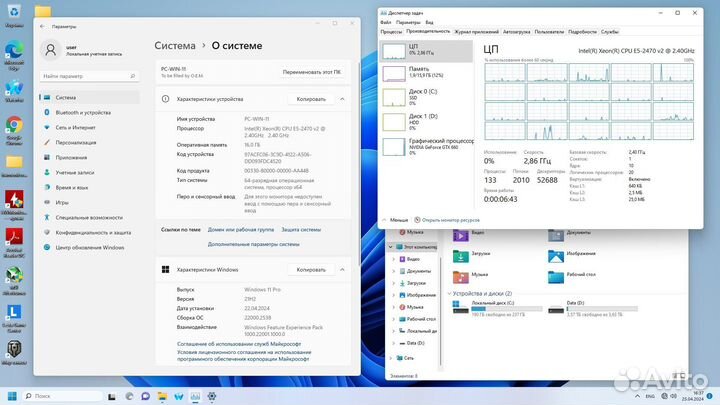Open the Data (D:) drive in Explorer main pane
The image size is (720, 405).
(x=593, y=308)
